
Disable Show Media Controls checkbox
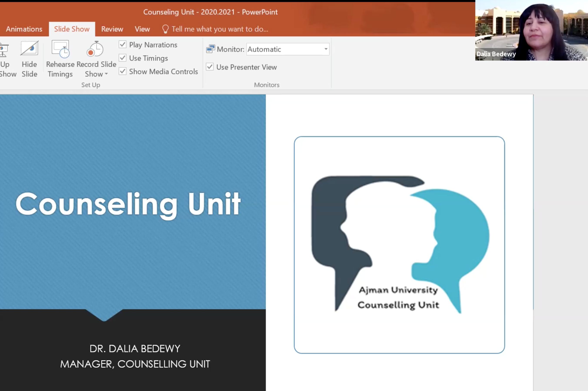tap(123, 71)
